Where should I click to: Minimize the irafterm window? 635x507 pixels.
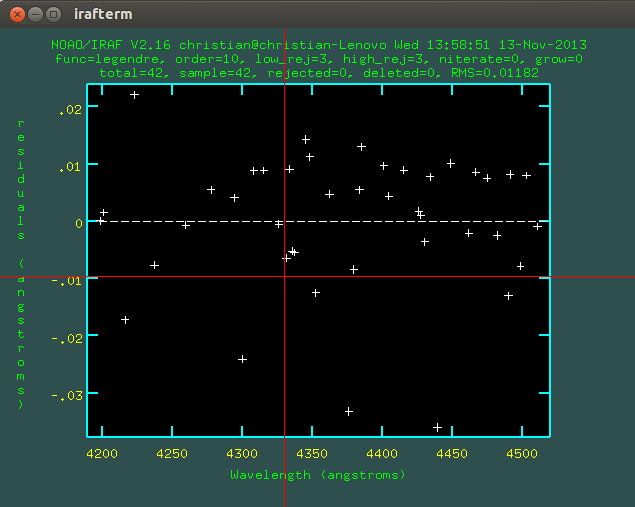[x=36, y=15]
